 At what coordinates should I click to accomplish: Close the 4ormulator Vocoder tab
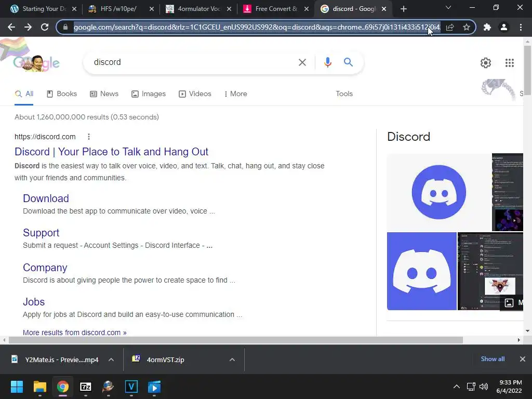[x=229, y=9]
